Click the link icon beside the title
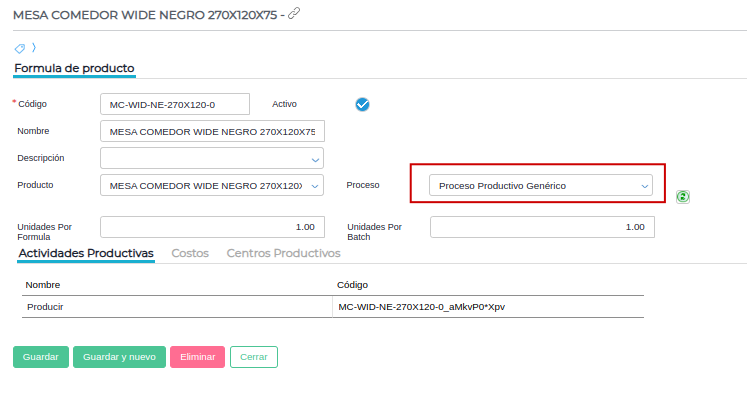The width and height of the screenshot is (747, 401). tap(294, 13)
